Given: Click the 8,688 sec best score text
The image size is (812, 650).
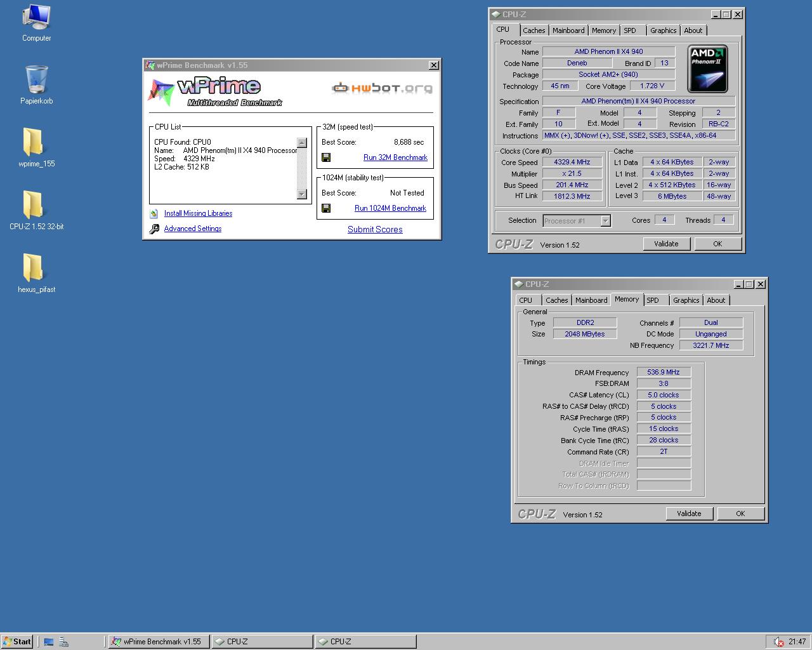Looking at the screenshot, I should coord(409,142).
